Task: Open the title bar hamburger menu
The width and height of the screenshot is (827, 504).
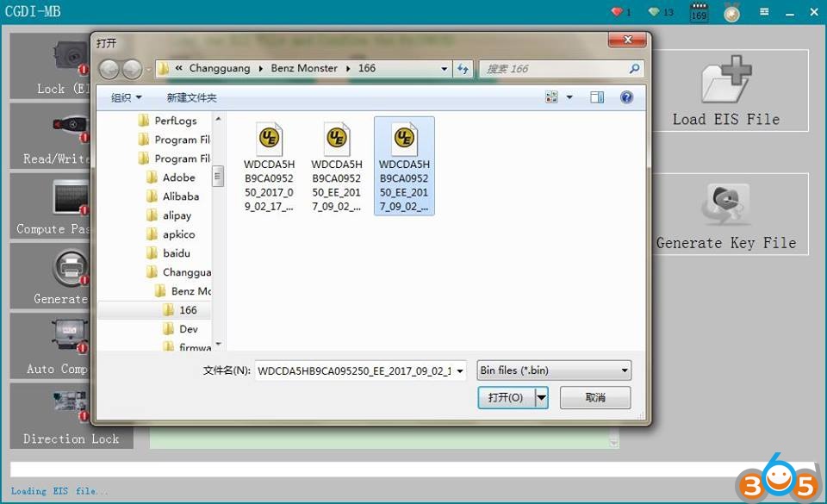Action: click(763, 12)
